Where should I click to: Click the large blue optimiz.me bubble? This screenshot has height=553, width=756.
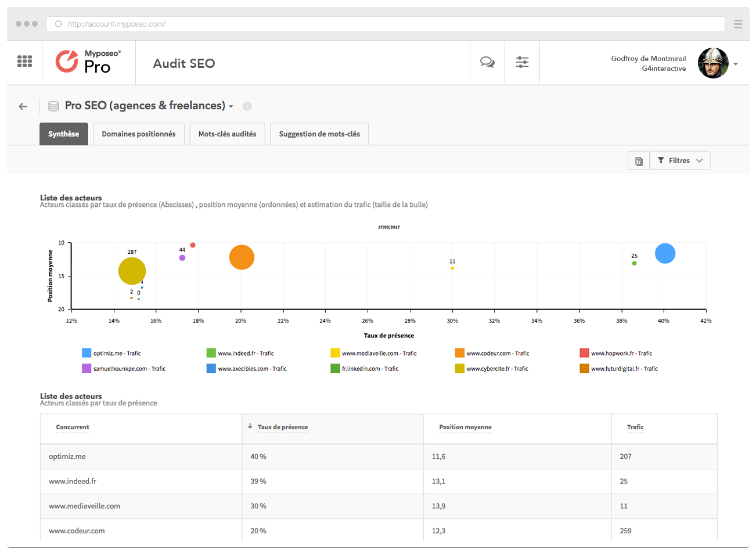click(x=665, y=253)
